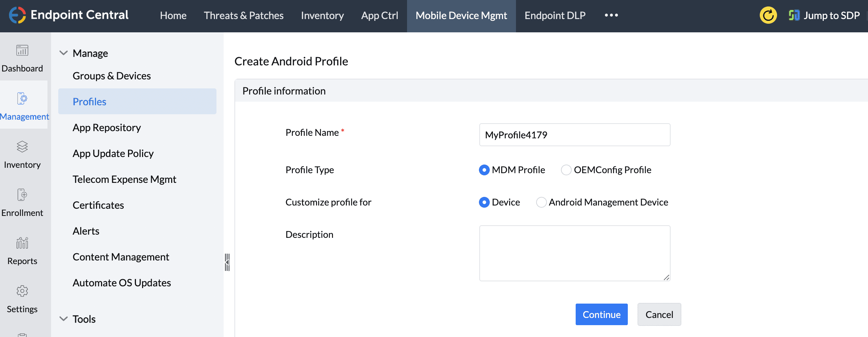
Task: Click the Dashboard sidebar icon
Action: (x=22, y=51)
